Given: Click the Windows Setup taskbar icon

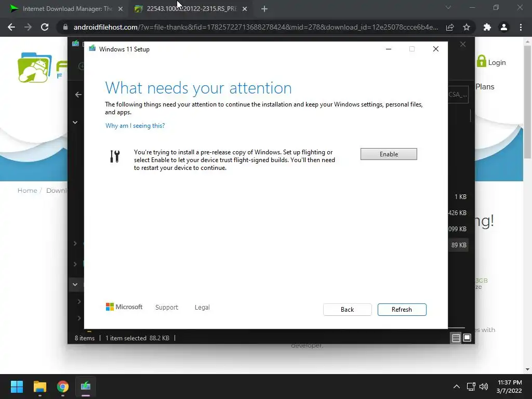Looking at the screenshot, I should [86, 387].
